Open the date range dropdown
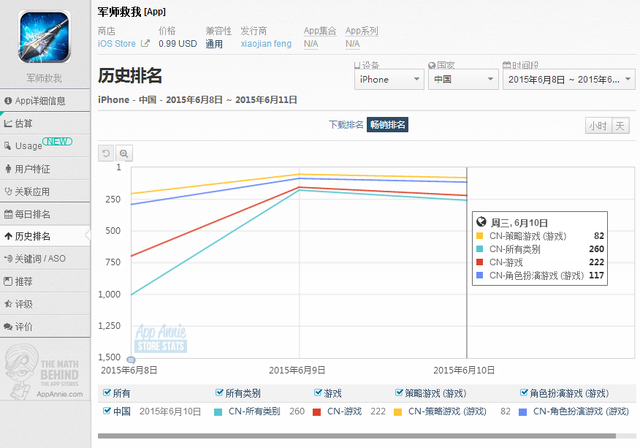This screenshot has height=448, width=640. point(567,79)
